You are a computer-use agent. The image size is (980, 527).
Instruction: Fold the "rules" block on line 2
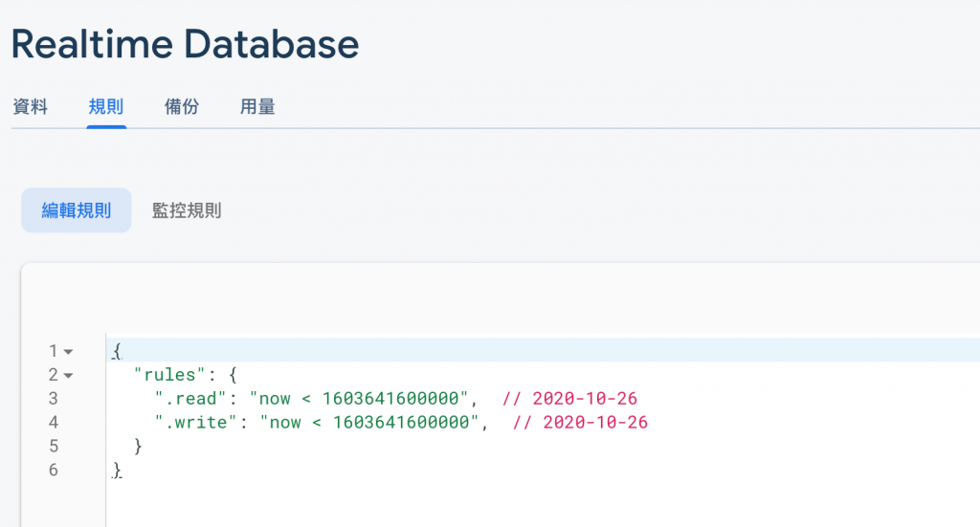68,375
